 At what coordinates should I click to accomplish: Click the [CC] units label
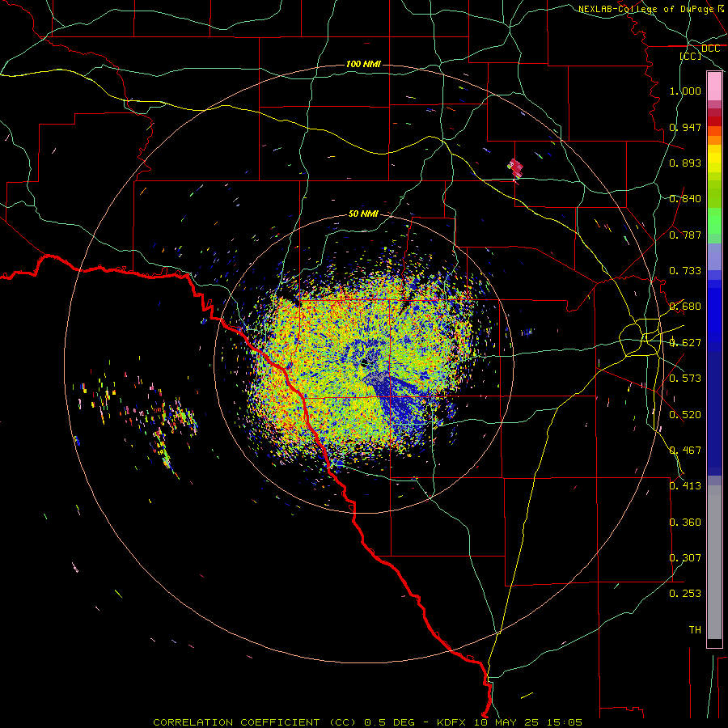point(691,56)
